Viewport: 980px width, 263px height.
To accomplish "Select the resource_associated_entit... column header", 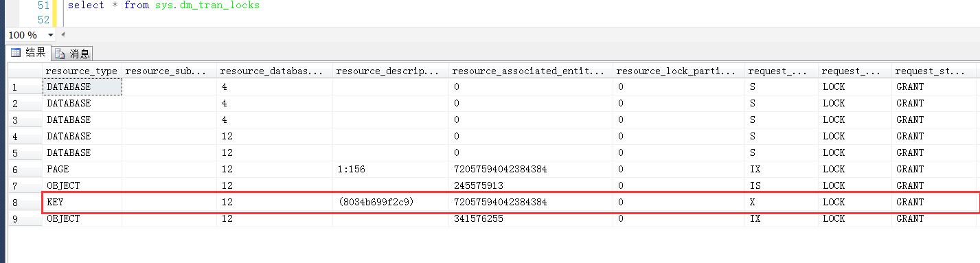I will [531, 71].
